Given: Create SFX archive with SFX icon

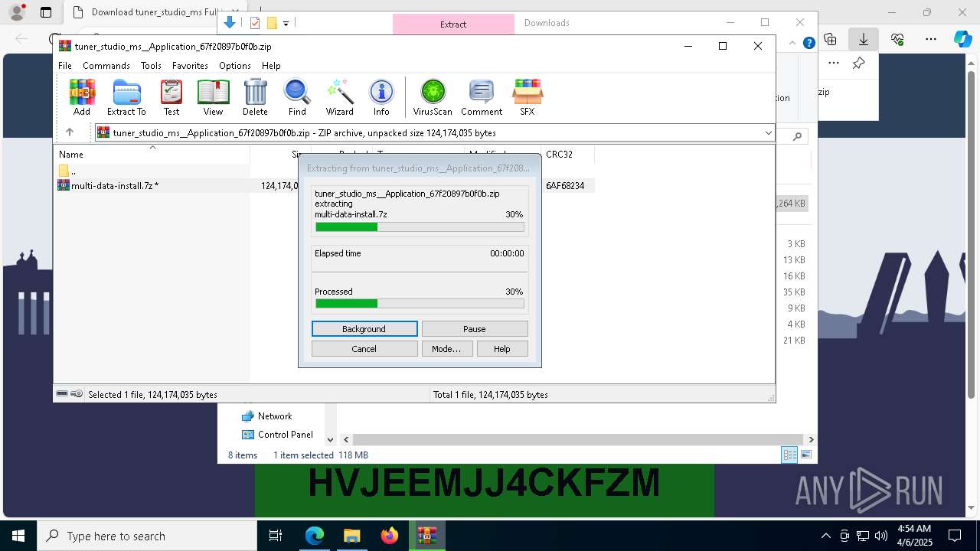Looking at the screenshot, I should (528, 97).
